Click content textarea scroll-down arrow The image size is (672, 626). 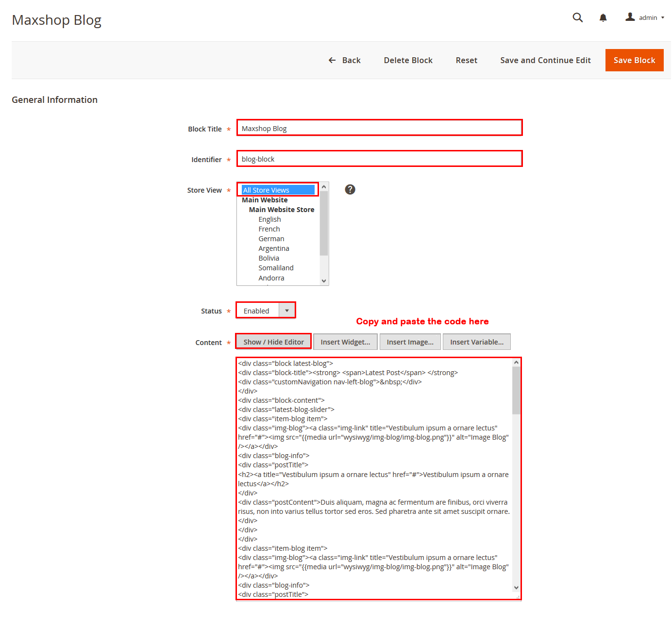[516, 587]
